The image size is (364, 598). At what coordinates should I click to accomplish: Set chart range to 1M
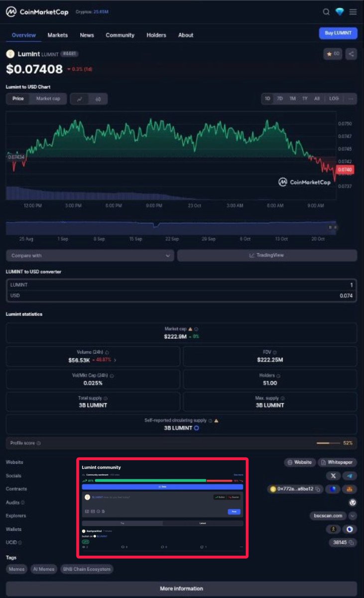click(x=292, y=99)
